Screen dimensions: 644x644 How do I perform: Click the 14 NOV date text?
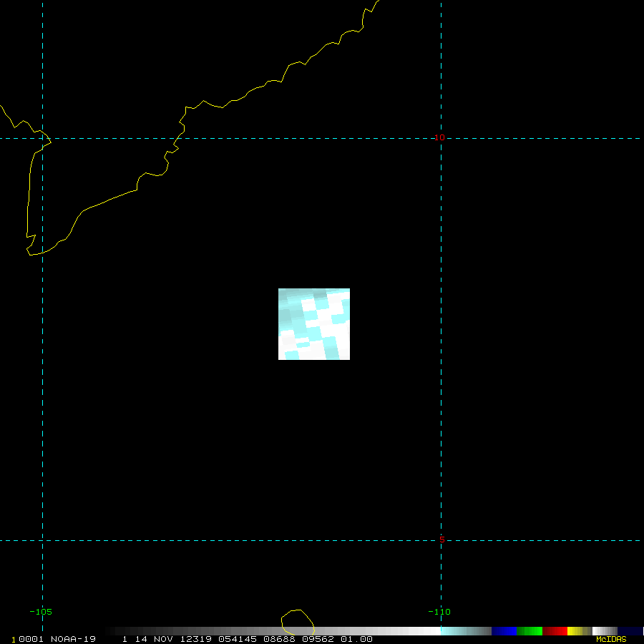[x=154, y=640]
